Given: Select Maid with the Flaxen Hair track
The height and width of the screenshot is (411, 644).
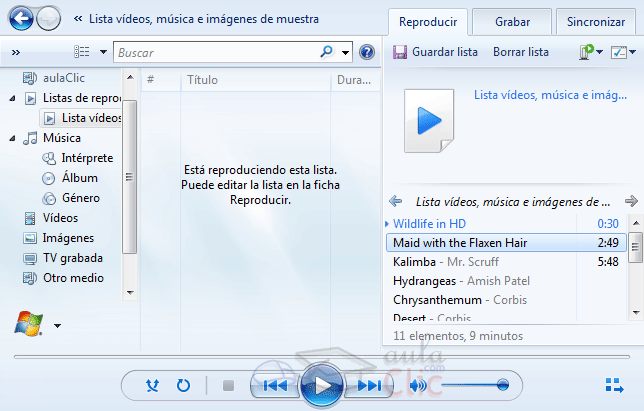Looking at the screenshot, I should 506,243.
